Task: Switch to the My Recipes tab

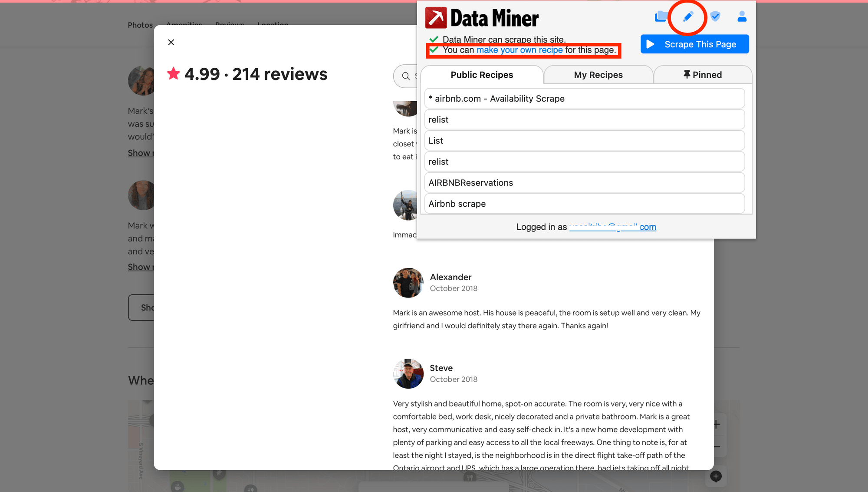Action: (x=598, y=75)
